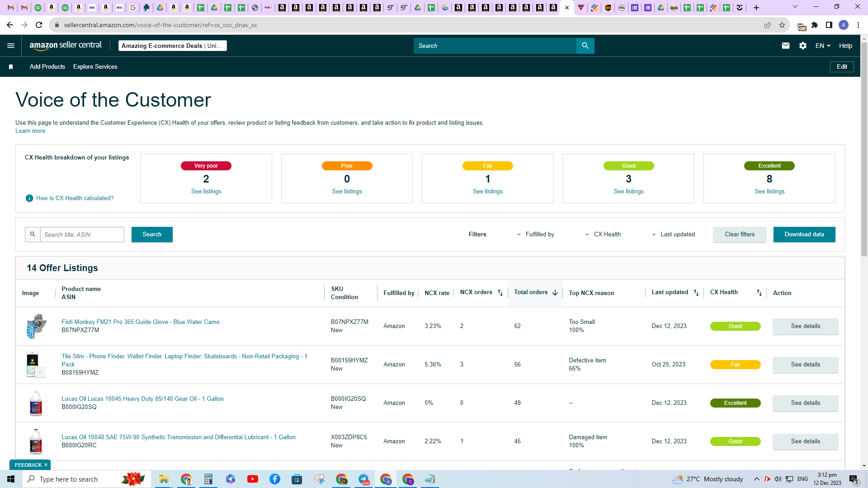The height and width of the screenshot is (488, 868).
Task: Click the page vertical scrollbar
Action: (864, 149)
